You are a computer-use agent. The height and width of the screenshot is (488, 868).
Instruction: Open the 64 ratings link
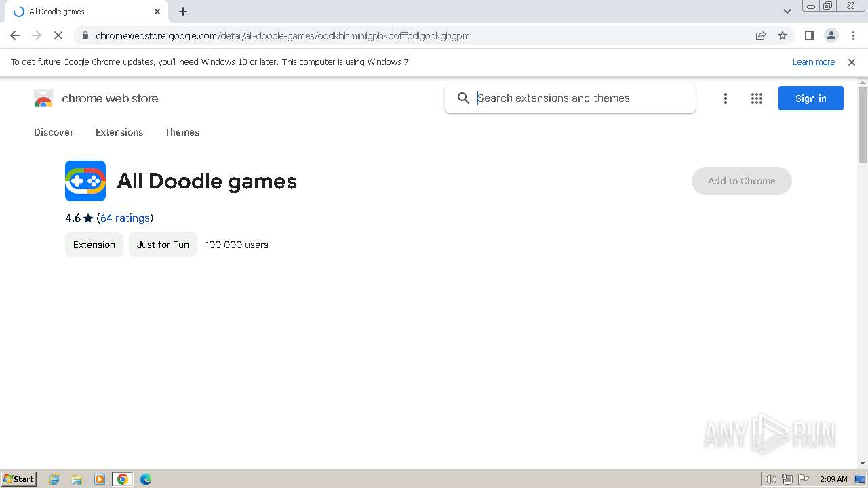pyautogui.click(x=125, y=218)
